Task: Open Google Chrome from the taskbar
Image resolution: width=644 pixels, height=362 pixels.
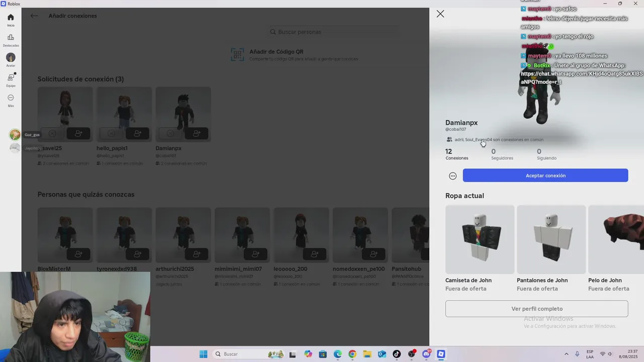Action: click(x=352, y=354)
